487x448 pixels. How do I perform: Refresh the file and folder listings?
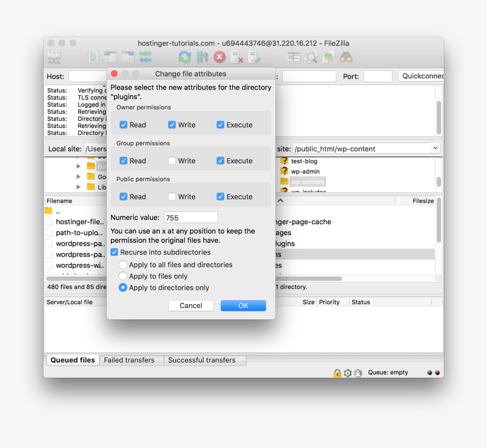click(x=185, y=57)
